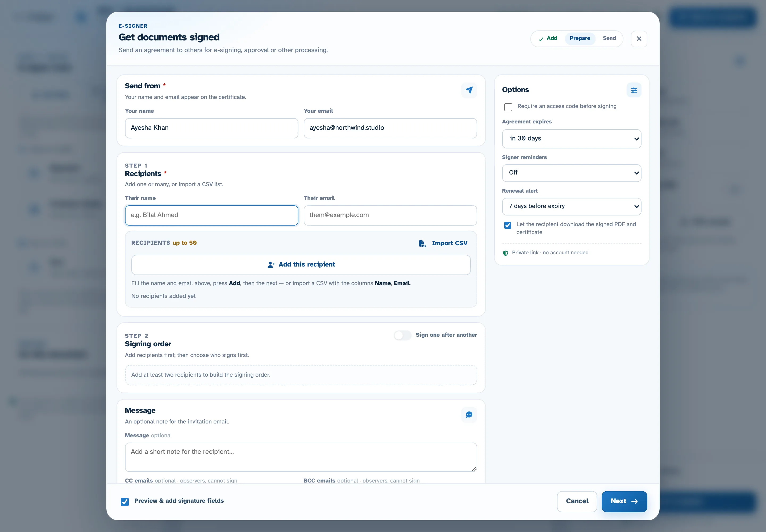The width and height of the screenshot is (766, 532).
Task: Uncheck Preview & add signature fields
Action: click(125, 502)
